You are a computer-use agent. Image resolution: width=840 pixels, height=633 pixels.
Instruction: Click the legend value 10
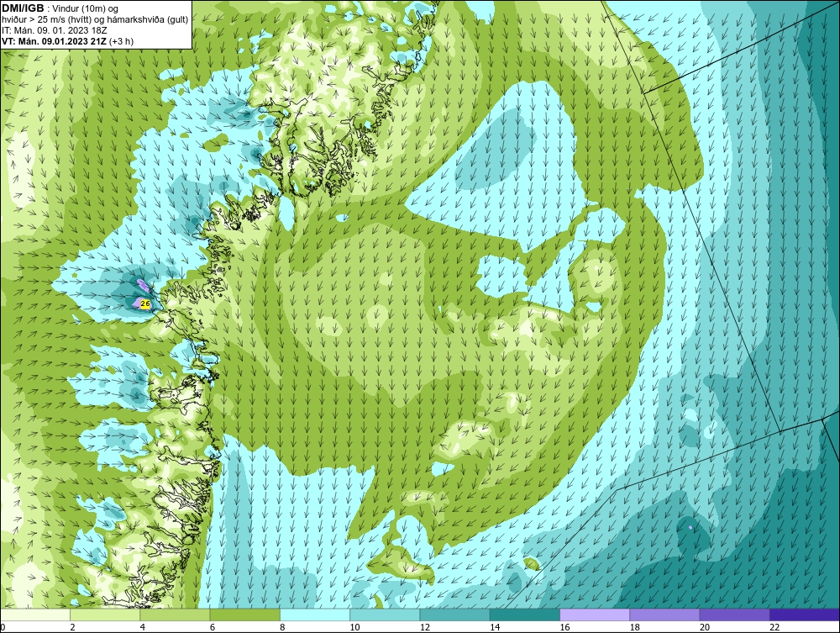coord(355,628)
